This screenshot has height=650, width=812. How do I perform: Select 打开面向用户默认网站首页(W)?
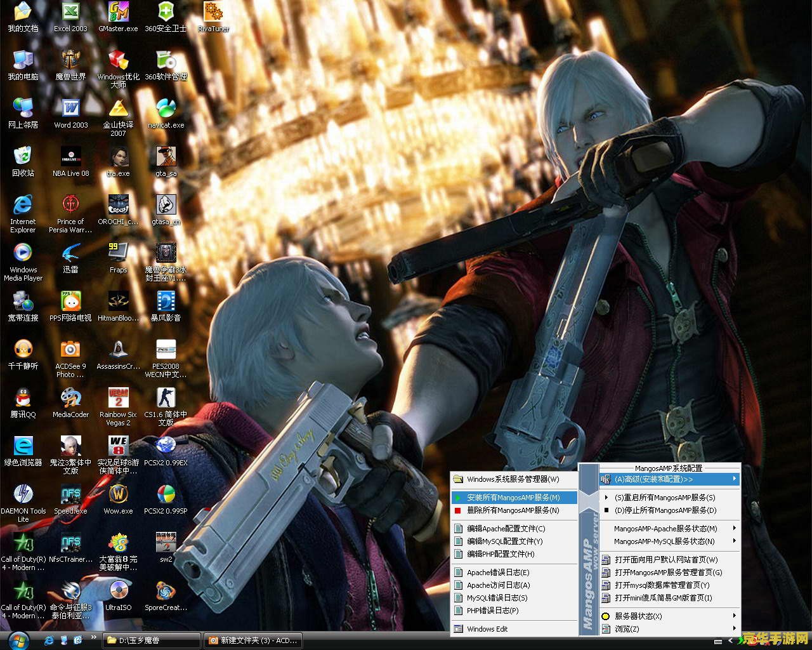pos(670,560)
